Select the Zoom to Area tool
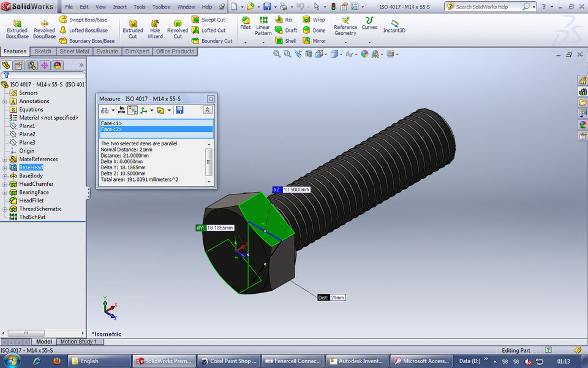 (x=287, y=53)
